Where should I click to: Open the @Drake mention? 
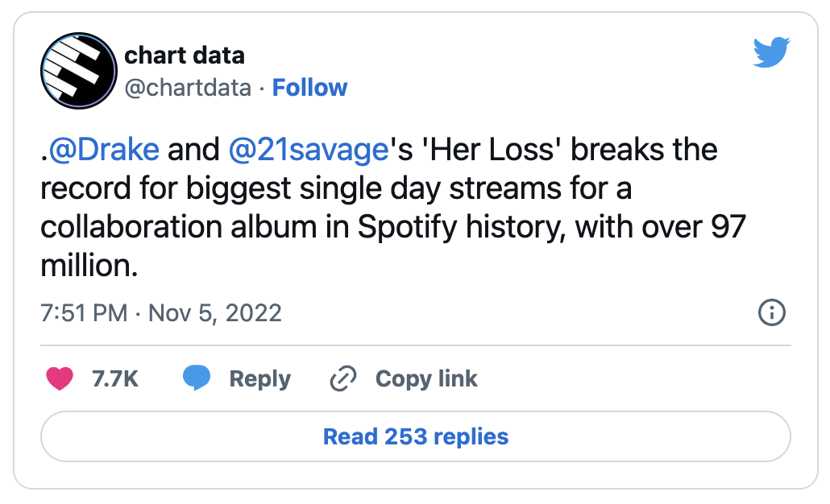pyautogui.click(x=104, y=150)
